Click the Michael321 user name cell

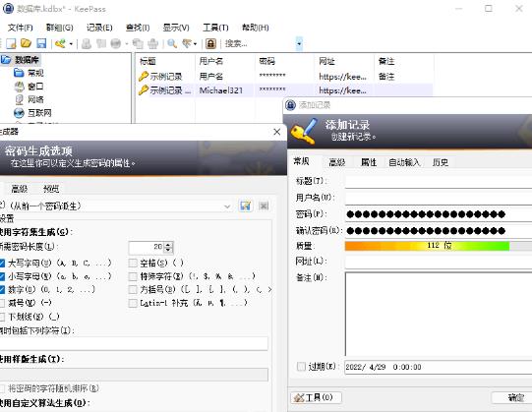coord(221,90)
